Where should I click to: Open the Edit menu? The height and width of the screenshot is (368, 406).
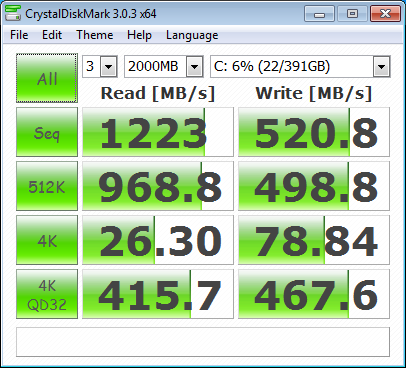point(52,35)
